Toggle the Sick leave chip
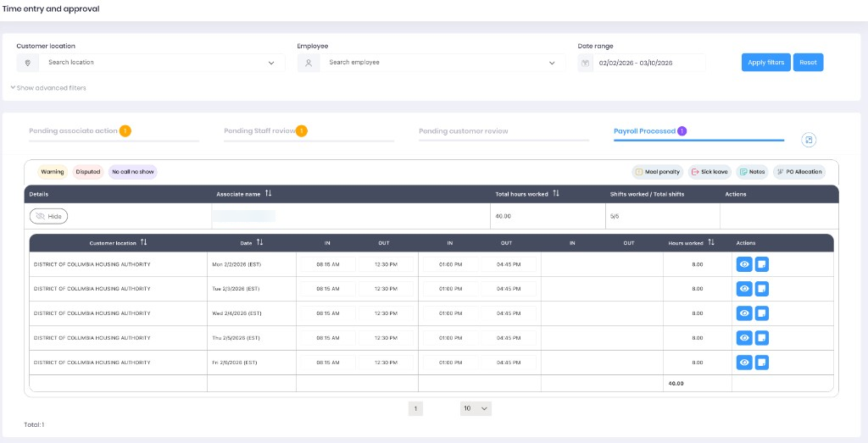868x443 pixels. [709, 172]
